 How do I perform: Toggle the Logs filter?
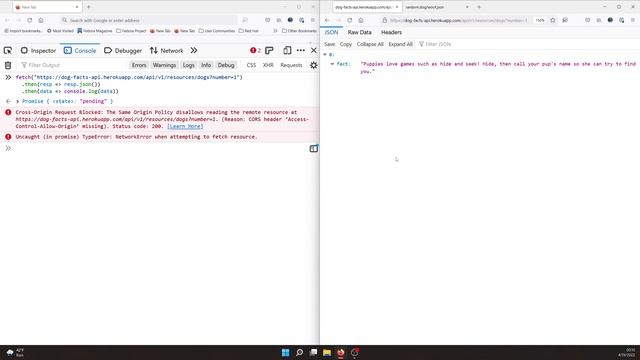189,65
